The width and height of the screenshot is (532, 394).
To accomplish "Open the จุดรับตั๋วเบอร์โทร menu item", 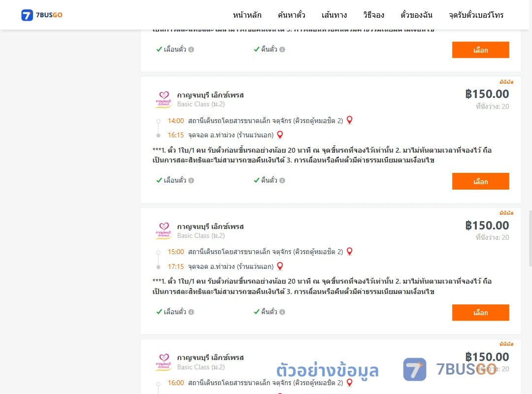I will [x=476, y=15].
